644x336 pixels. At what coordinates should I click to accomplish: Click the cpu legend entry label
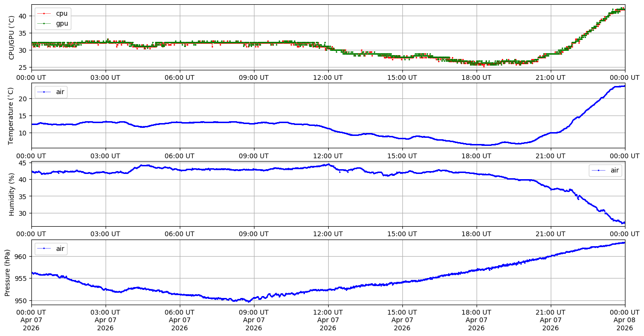pyautogui.click(x=62, y=13)
